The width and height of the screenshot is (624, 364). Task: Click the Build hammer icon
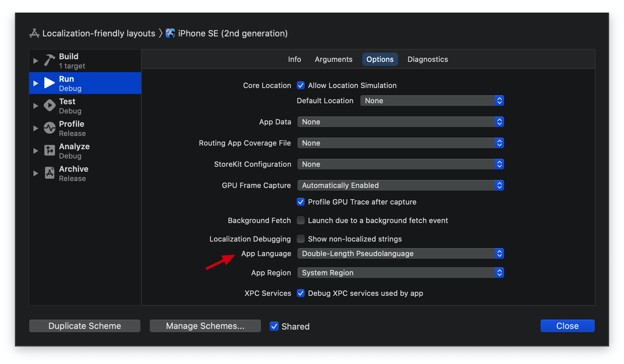pos(50,61)
